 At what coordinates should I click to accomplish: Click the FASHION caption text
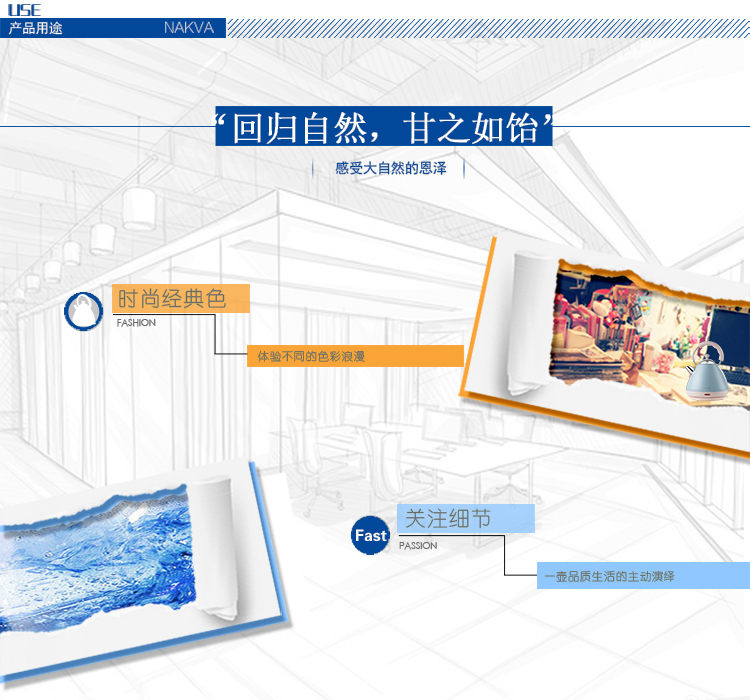(136, 323)
